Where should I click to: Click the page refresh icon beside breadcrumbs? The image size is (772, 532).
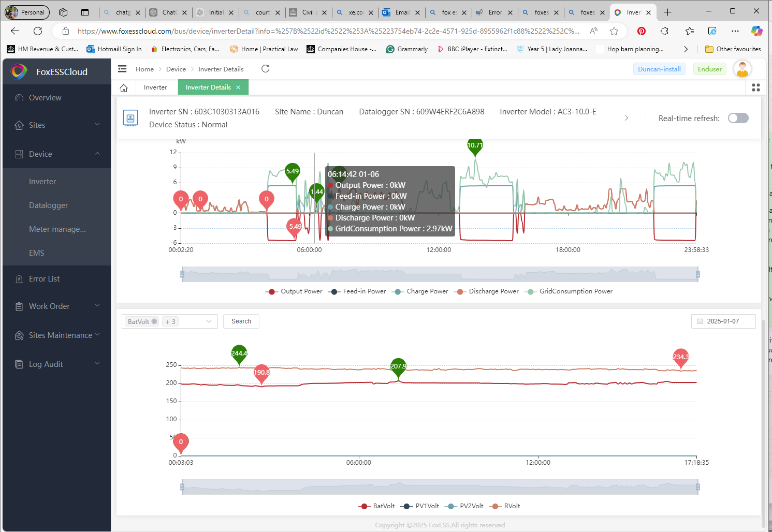click(x=266, y=69)
